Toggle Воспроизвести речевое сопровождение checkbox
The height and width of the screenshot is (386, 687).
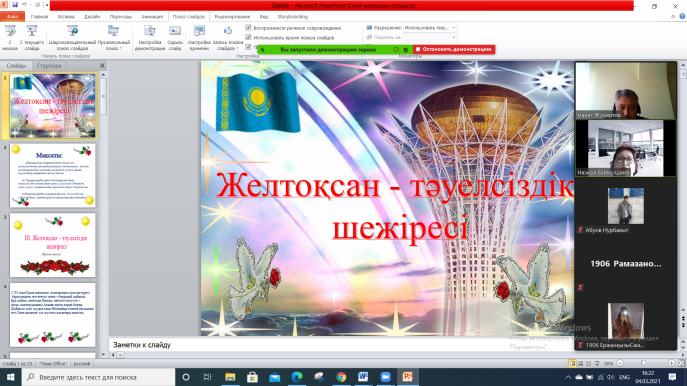(248, 28)
